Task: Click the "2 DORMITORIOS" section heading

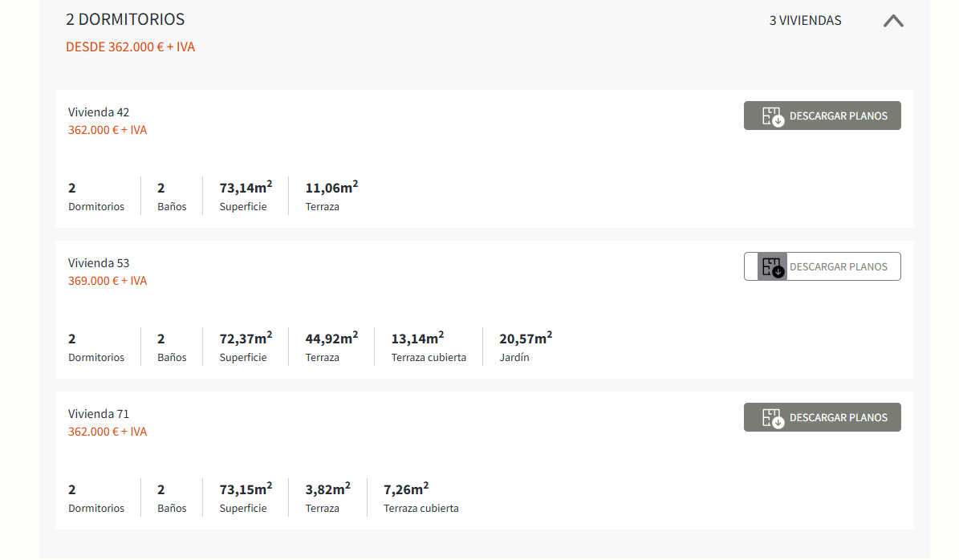Action: 125,19
